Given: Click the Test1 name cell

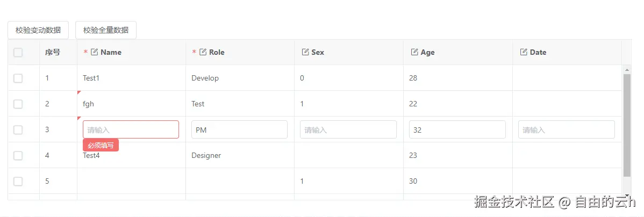Looking at the screenshot, I should point(91,78).
